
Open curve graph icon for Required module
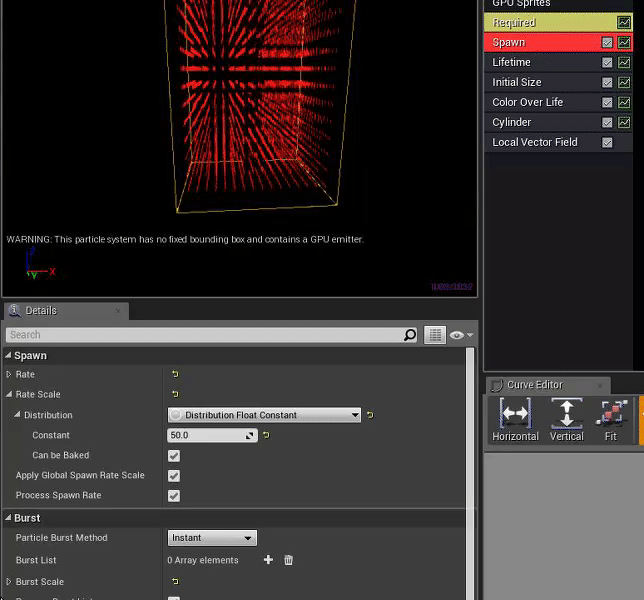pyautogui.click(x=624, y=23)
